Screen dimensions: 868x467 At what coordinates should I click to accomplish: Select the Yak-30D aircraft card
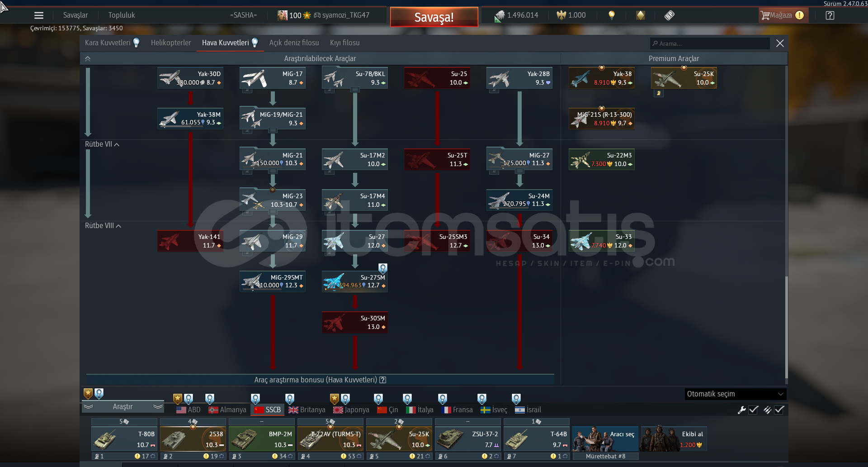[x=190, y=78]
